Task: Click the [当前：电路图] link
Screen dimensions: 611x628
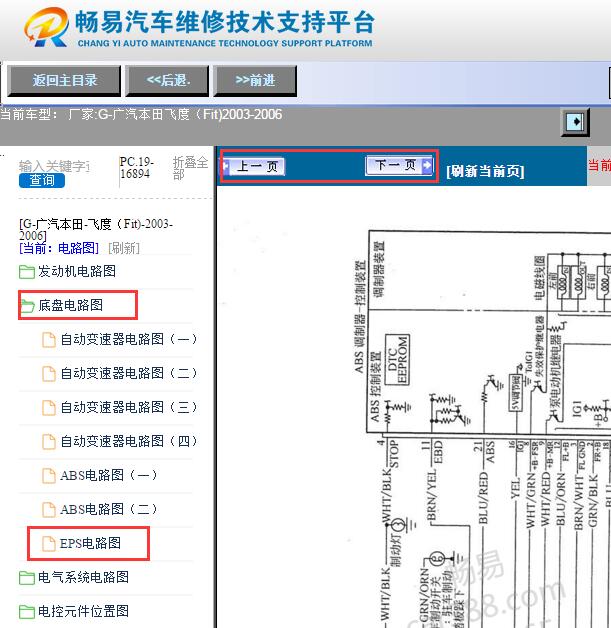Action: (x=58, y=248)
